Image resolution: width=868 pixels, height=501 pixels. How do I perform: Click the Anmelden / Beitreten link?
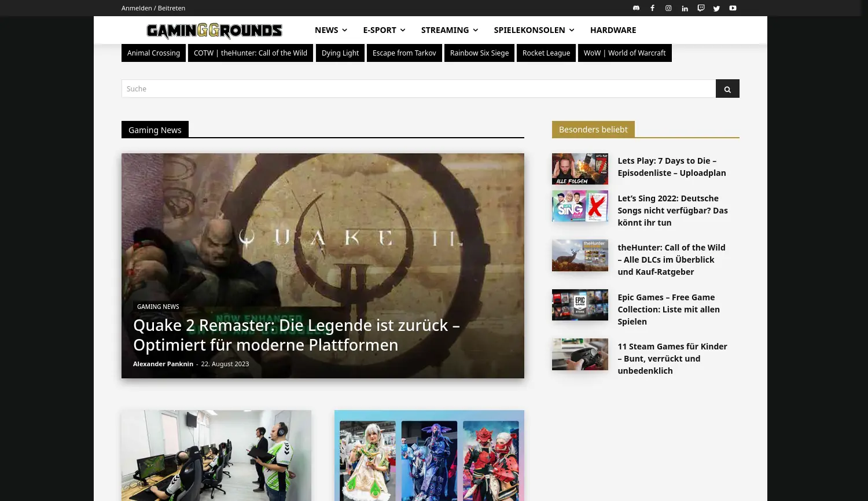click(153, 8)
